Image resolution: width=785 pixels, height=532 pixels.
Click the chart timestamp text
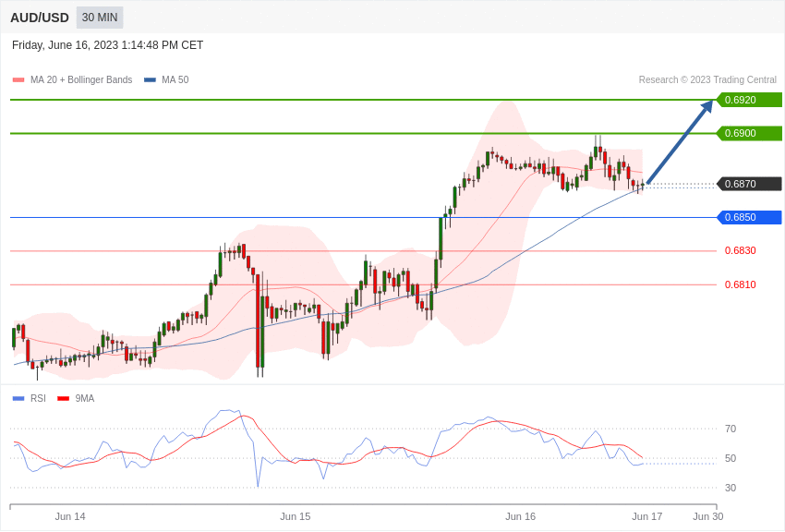point(107,45)
